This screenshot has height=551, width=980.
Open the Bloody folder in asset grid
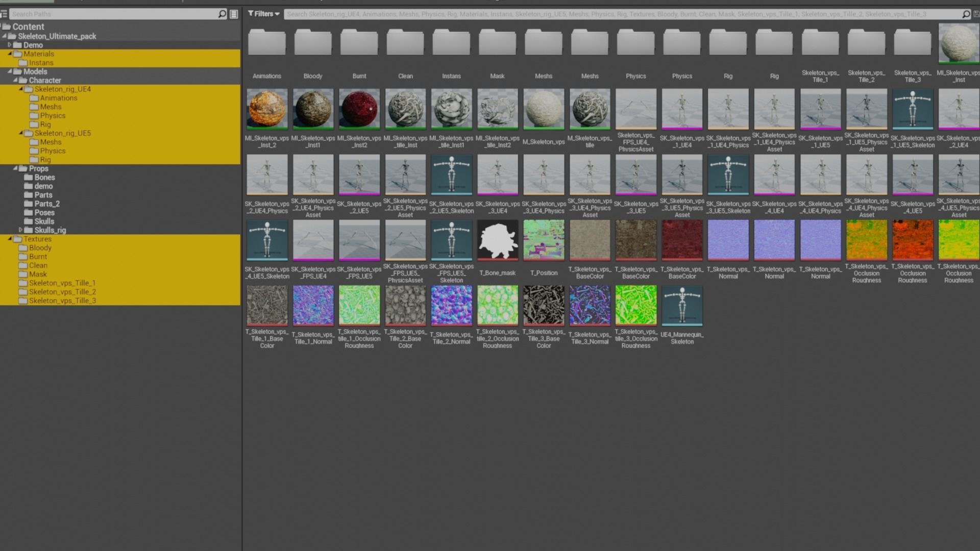[313, 43]
